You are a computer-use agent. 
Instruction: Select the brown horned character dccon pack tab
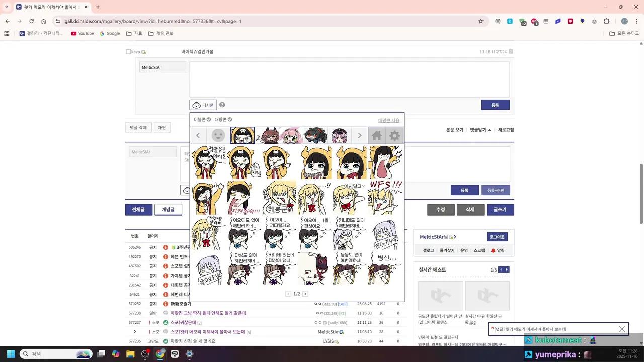pyautogui.click(x=267, y=135)
